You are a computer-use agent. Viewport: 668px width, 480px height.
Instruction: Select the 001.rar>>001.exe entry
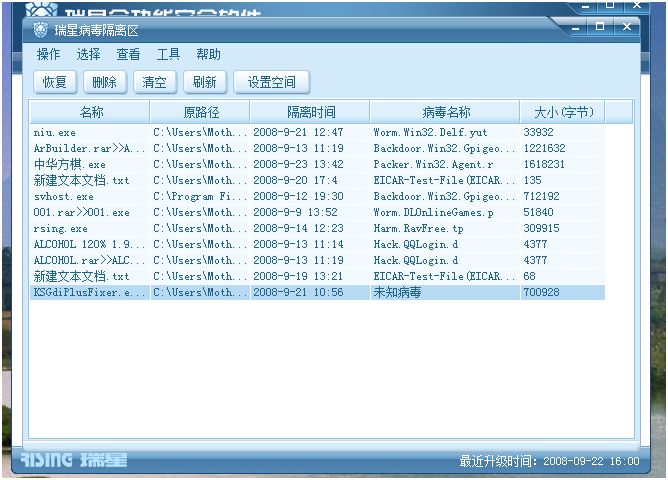pos(317,212)
